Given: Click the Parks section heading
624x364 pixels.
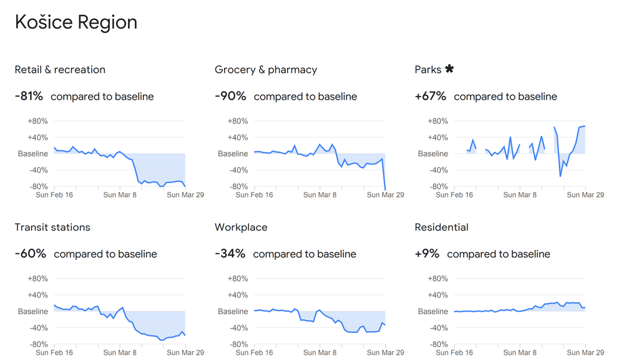Looking at the screenshot, I should pyautogui.click(x=428, y=70).
